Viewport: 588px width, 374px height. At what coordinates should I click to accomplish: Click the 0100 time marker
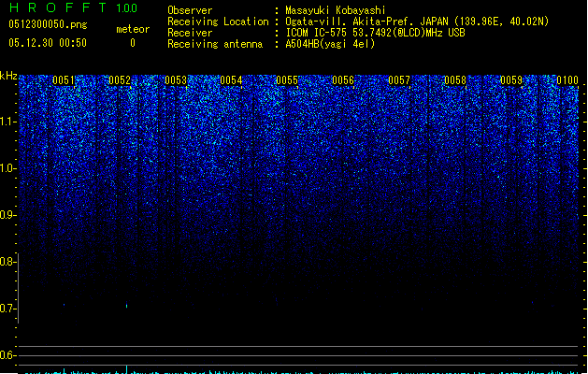567,80
